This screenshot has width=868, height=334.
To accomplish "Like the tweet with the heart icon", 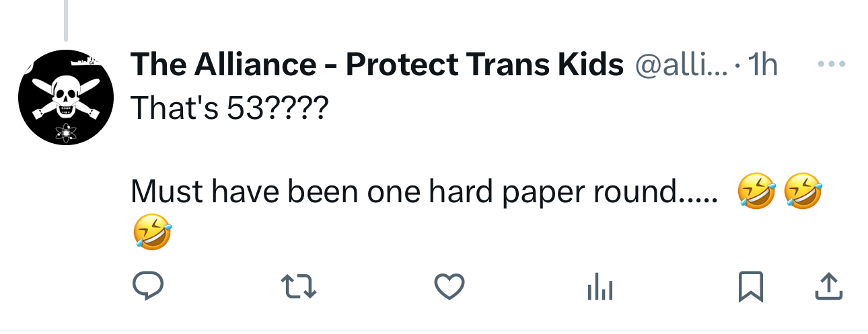I will tap(448, 288).
